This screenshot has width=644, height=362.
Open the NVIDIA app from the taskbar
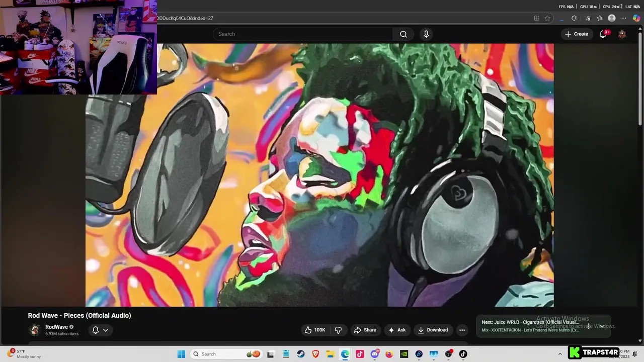[404, 354]
